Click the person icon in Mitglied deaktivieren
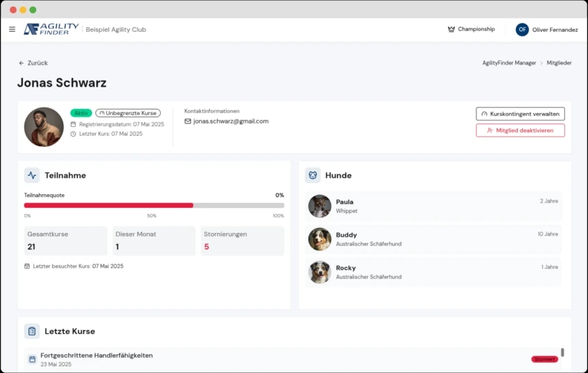 pos(490,130)
